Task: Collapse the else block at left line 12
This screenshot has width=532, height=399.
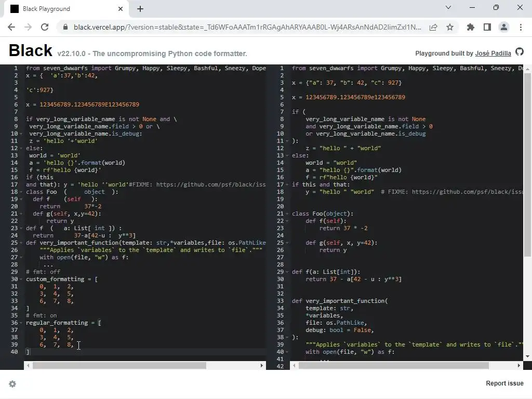Action: pyautogui.click(x=21, y=148)
